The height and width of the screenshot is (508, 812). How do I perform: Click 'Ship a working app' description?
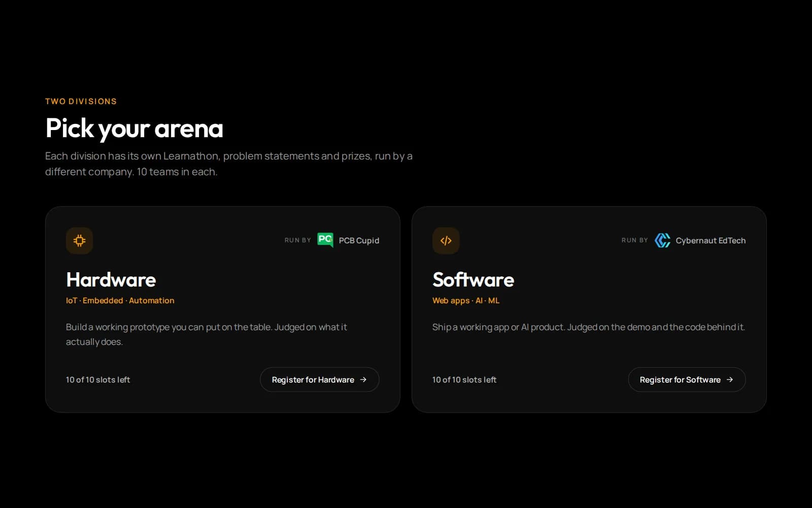589,327
